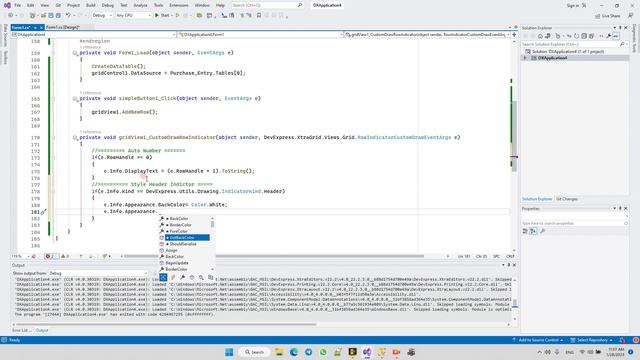This screenshot has height=360, width=640.
Task: Expand the DXApplication4 project node
Action: [525, 58]
